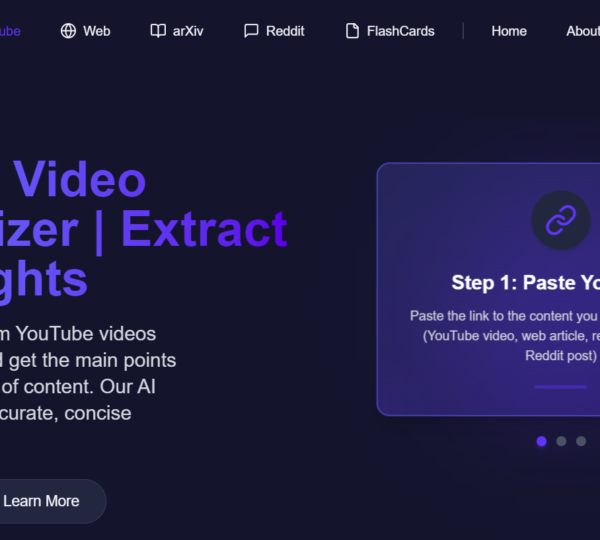The width and height of the screenshot is (600, 540).
Task: Click the document icon beside FlashCards
Action: coord(352,31)
